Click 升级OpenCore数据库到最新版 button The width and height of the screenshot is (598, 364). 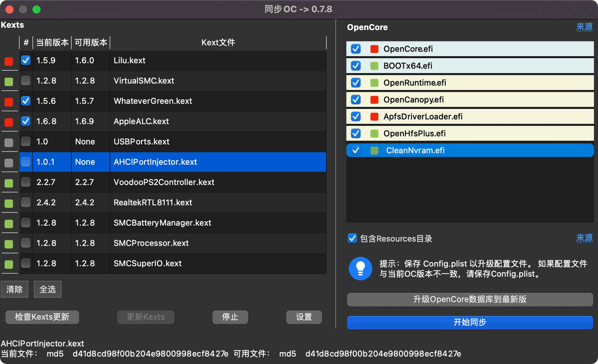click(470, 299)
